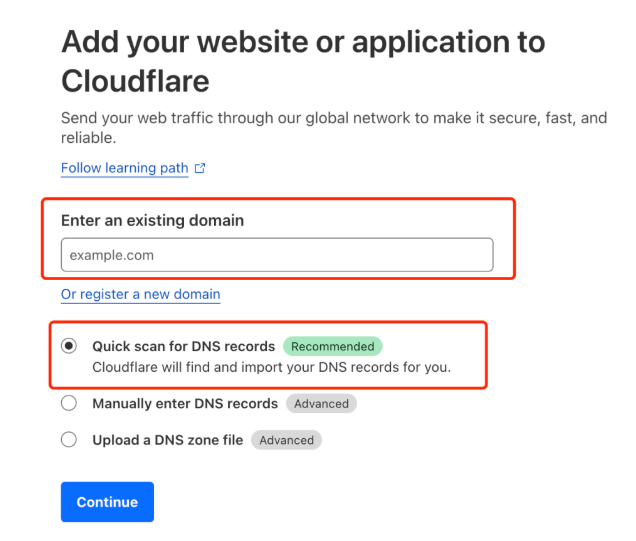Click the Send your web traffic description
Viewport: 636px width, 541px height.
pyautogui.click(x=334, y=128)
